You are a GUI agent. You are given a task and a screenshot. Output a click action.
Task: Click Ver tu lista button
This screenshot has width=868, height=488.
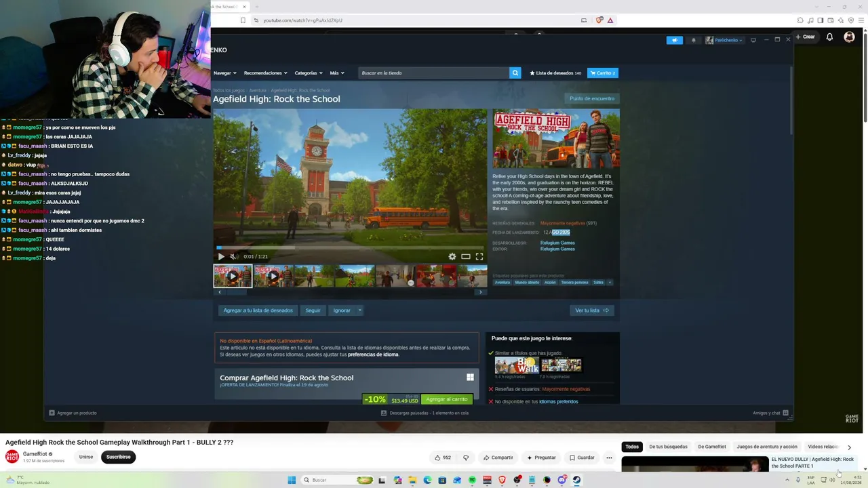[x=592, y=310]
